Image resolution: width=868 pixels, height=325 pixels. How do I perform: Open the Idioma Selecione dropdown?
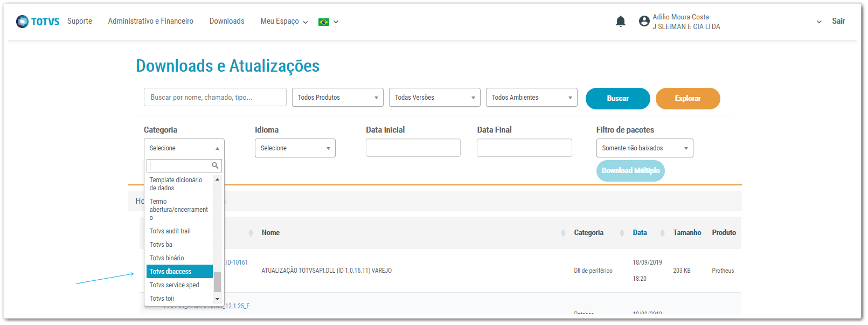[295, 148]
